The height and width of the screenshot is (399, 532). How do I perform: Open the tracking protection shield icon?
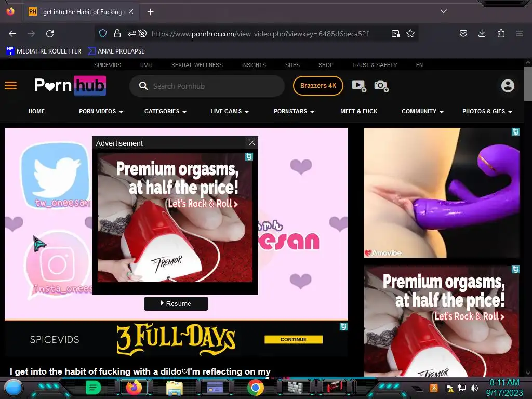(x=103, y=33)
